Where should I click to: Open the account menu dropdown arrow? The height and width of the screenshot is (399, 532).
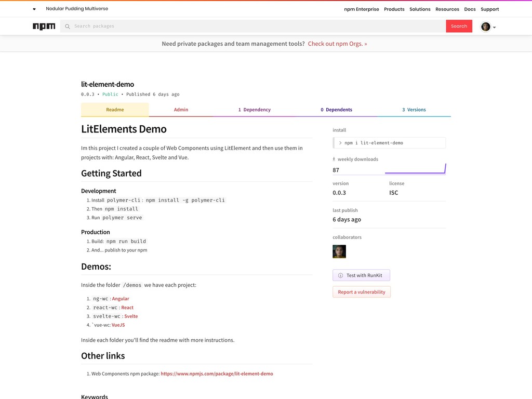tap(494, 28)
